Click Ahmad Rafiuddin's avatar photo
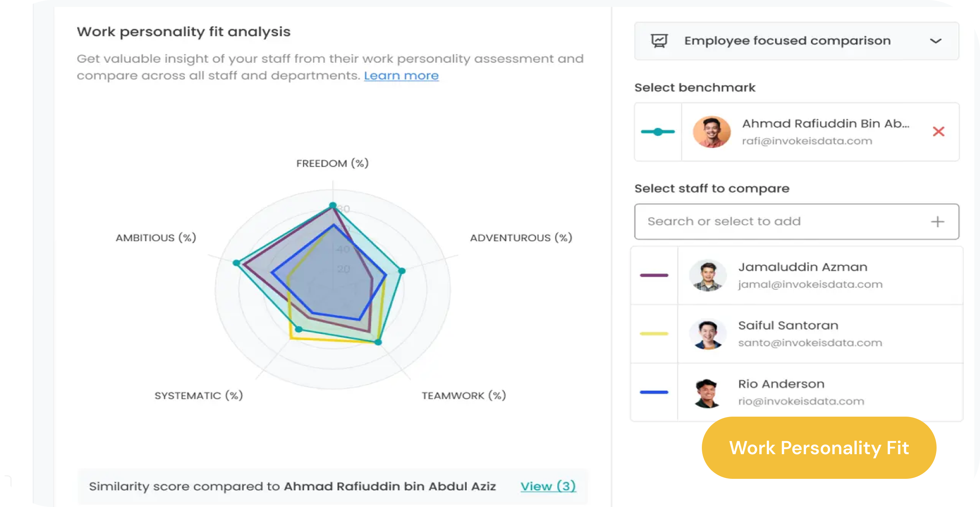Viewport: 980px width, 507px height. (x=712, y=132)
